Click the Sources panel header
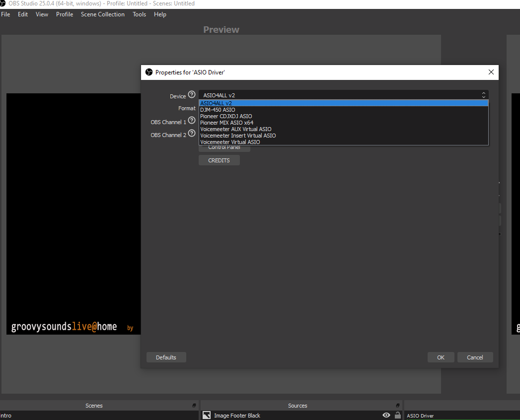 [301, 406]
